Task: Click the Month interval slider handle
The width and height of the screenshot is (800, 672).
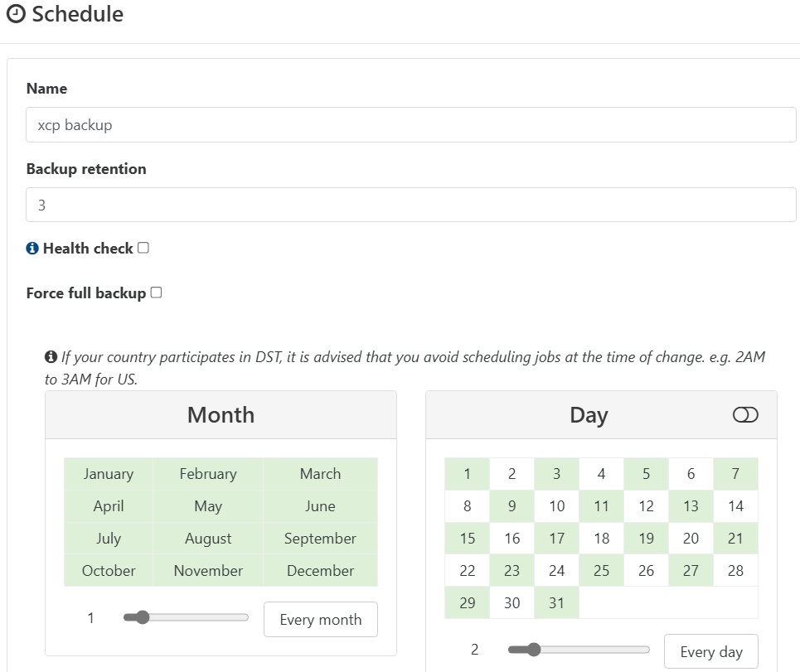Action: click(x=142, y=617)
